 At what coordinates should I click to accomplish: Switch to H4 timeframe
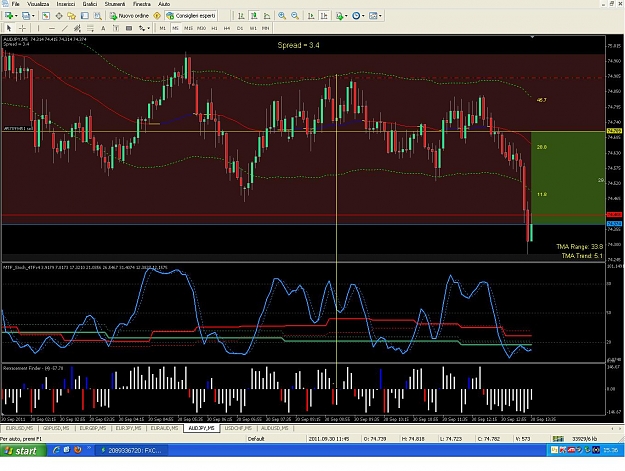coord(227,28)
